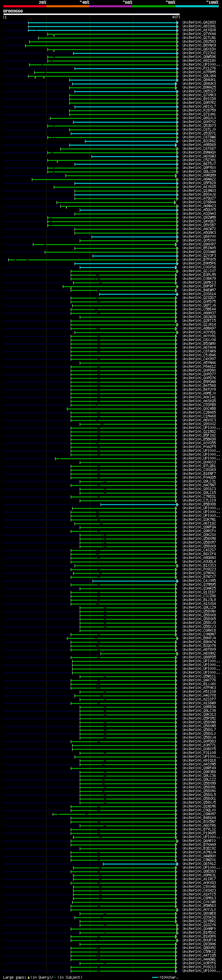Click hit label UniRef100_Q8ED83
This screenshot has height=980, width=222.
(199, 871)
